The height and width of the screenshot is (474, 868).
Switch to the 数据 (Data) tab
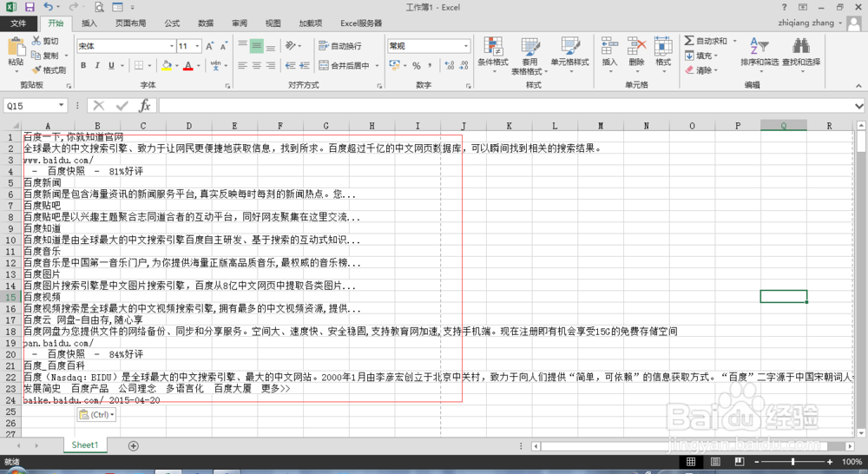206,23
